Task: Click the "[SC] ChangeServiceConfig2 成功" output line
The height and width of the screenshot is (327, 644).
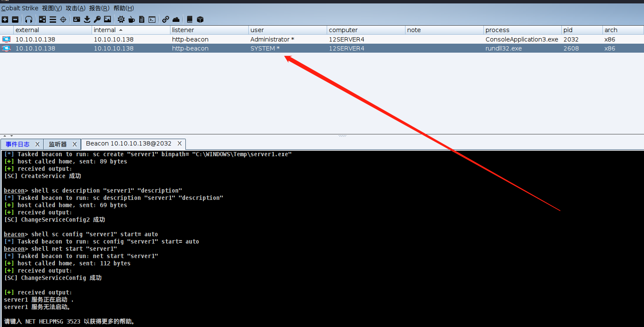Action: click(x=54, y=220)
